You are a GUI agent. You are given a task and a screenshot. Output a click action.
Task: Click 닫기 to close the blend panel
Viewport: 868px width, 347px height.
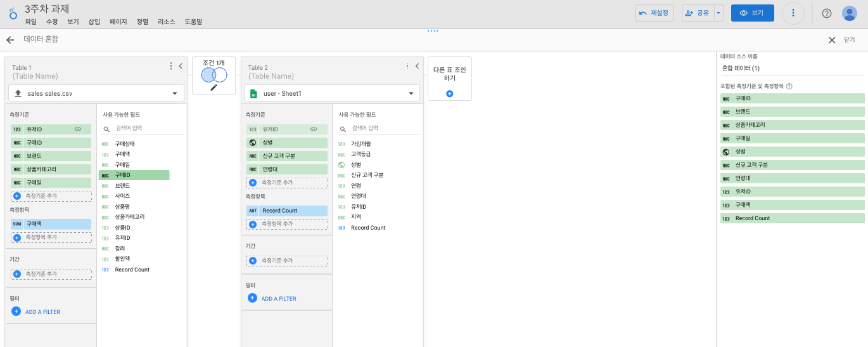click(x=849, y=40)
